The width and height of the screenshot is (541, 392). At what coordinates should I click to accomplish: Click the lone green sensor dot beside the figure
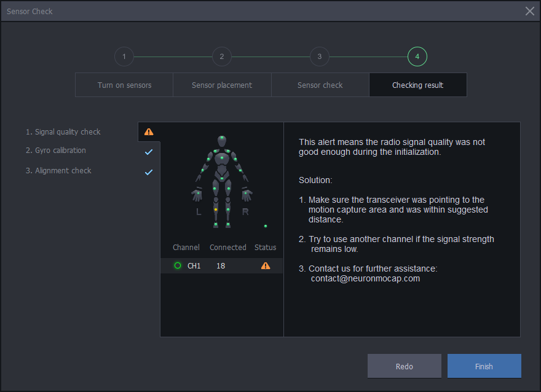click(x=266, y=226)
